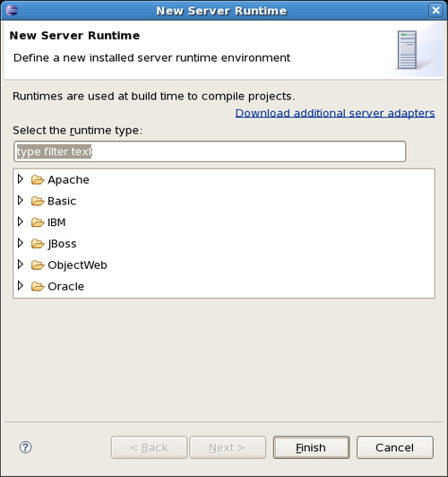This screenshot has width=448, height=477.
Task: Click the JBoss folder icon
Action: (38, 244)
